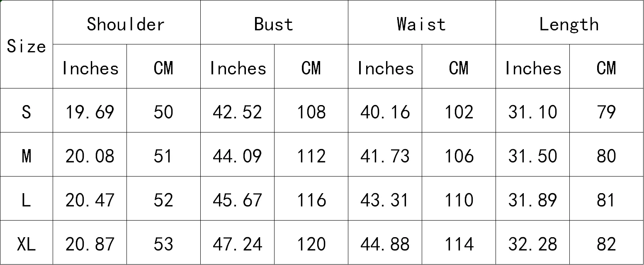Click the 52 shoulder CM cell

click(x=163, y=199)
